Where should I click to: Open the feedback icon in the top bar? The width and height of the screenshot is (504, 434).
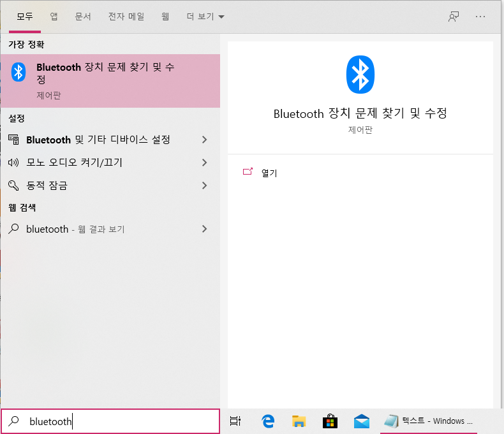pos(454,17)
